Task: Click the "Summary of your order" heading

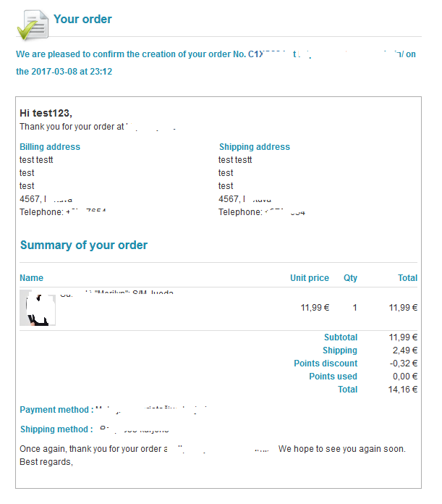Action: coord(84,245)
